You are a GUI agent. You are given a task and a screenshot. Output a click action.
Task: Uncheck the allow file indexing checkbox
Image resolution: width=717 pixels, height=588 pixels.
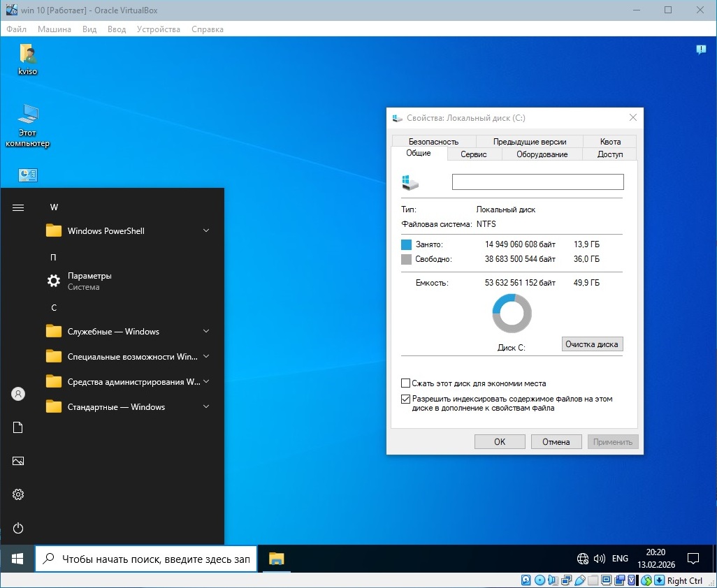click(406, 399)
